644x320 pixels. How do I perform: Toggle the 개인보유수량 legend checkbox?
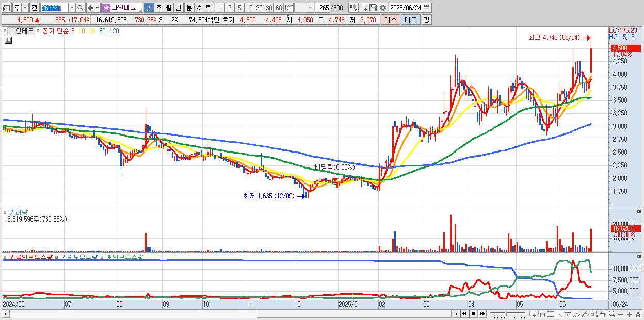(x=102, y=256)
